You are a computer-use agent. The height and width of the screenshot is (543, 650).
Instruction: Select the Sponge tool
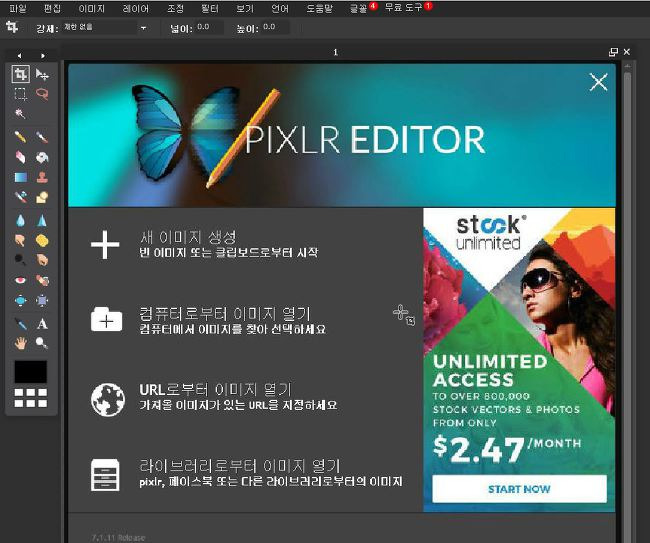pyautogui.click(x=42, y=240)
